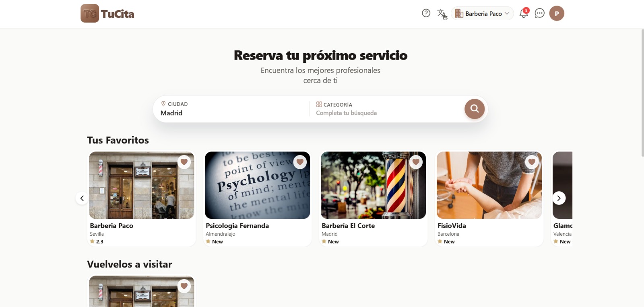
Task: Click the Almendralejo location text
Action: (x=220, y=234)
